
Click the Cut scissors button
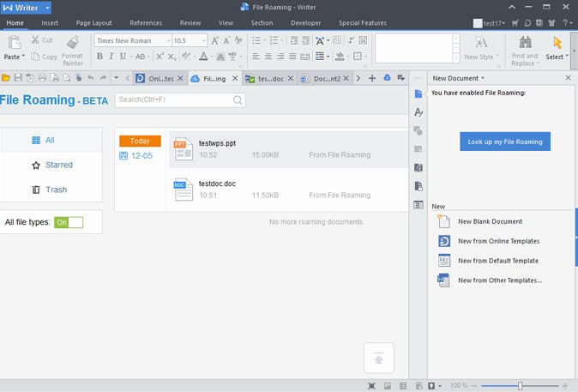[42, 39]
